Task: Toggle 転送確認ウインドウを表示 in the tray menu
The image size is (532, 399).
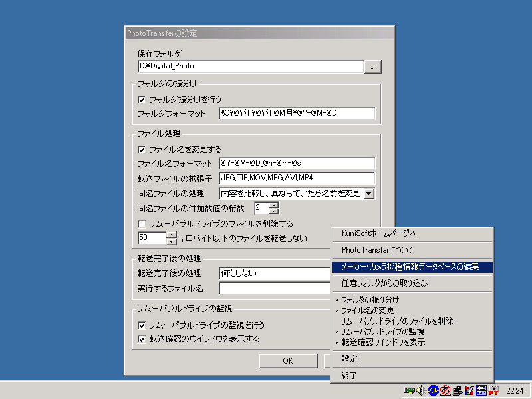Action: (412, 342)
